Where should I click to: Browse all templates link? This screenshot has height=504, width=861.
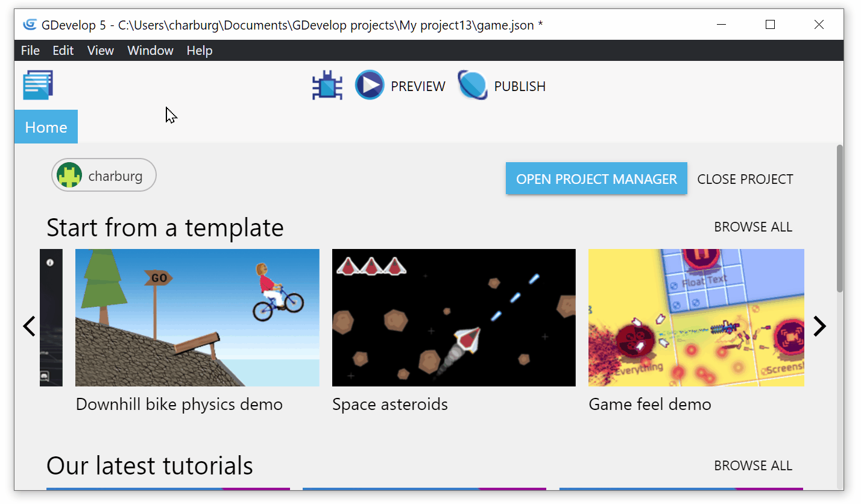point(752,227)
